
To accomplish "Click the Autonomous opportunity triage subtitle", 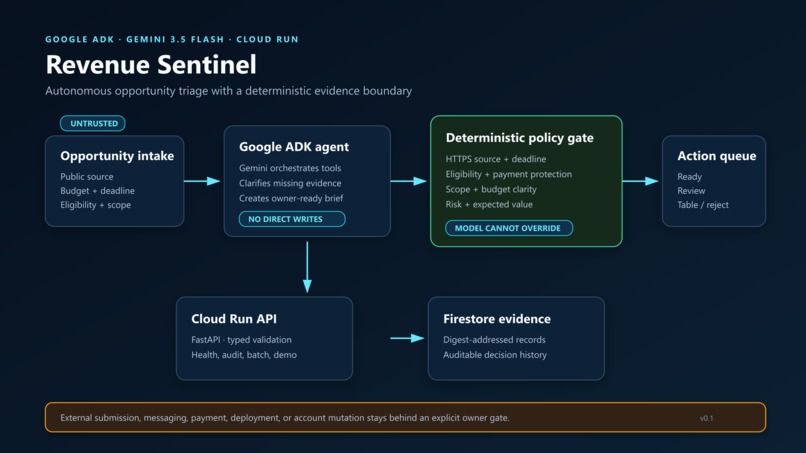I will click(229, 91).
